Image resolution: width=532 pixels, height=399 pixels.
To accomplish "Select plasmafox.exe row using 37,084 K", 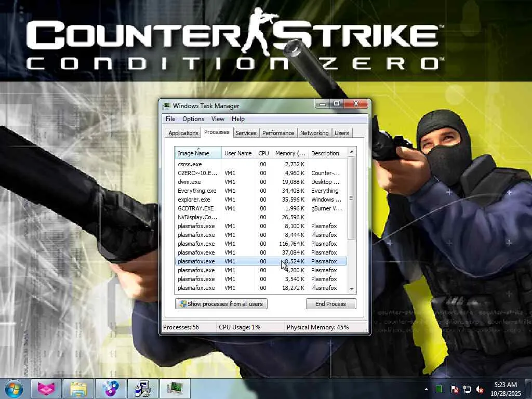I will tap(261, 252).
